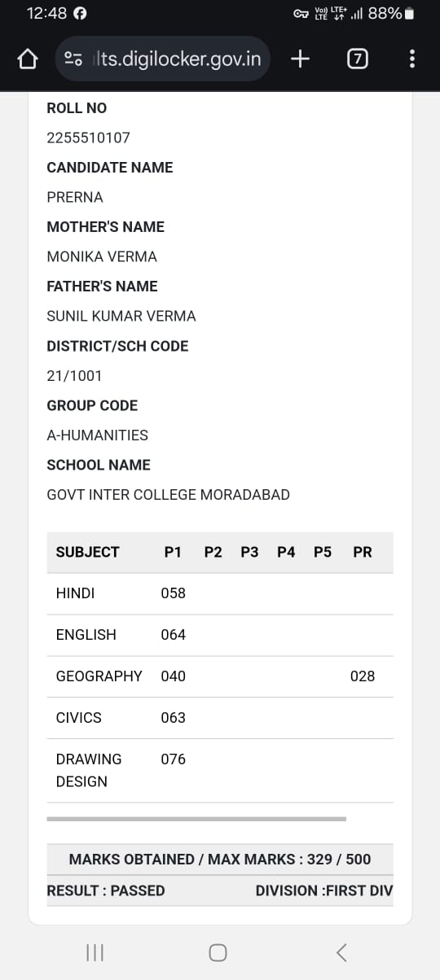Select the roll number 2255510107
The width and height of the screenshot is (440, 980).
pyautogui.click(x=89, y=138)
